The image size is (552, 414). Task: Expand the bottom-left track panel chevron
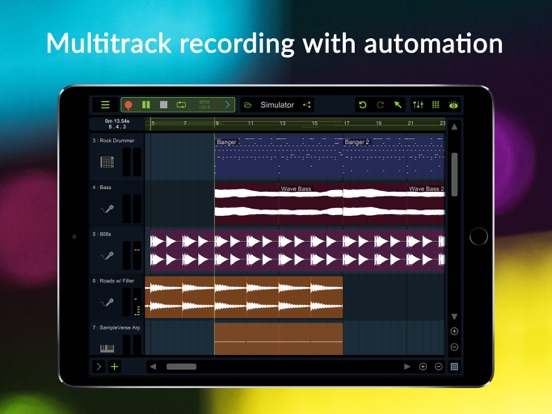point(99,366)
